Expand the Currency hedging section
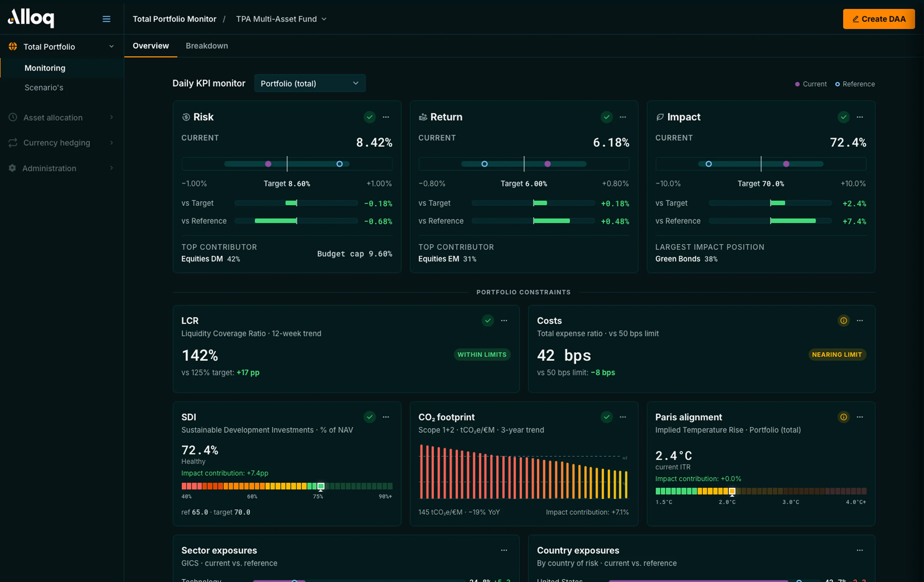Screen dimensions: 924x582 click(x=111, y=142)
